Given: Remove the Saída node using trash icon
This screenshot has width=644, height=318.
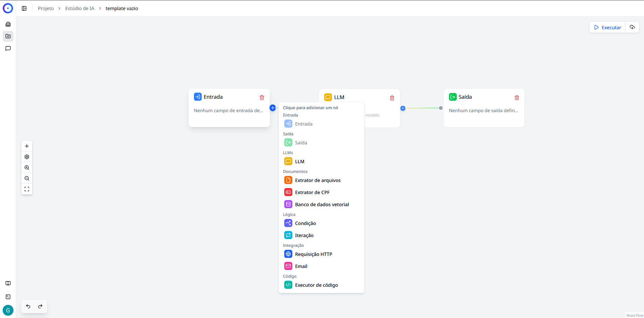Looking at the screenshot, I should pyautogui.click(x=517, y=98).
